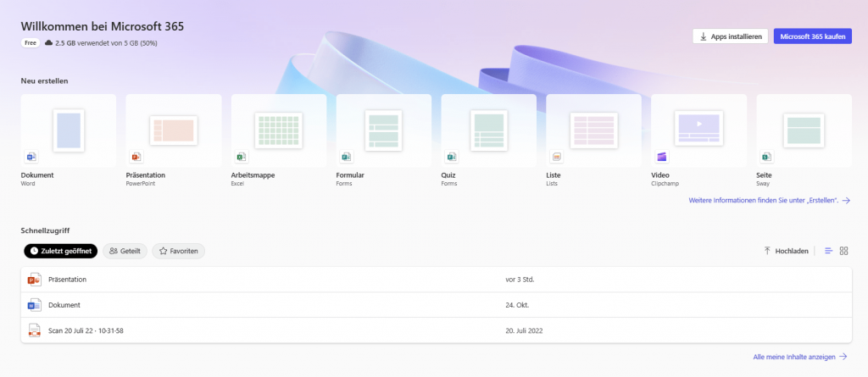Click the '24. Okt.' date entry
The height and width of the screenshot is (377, 868).
[x=518, y=305]
